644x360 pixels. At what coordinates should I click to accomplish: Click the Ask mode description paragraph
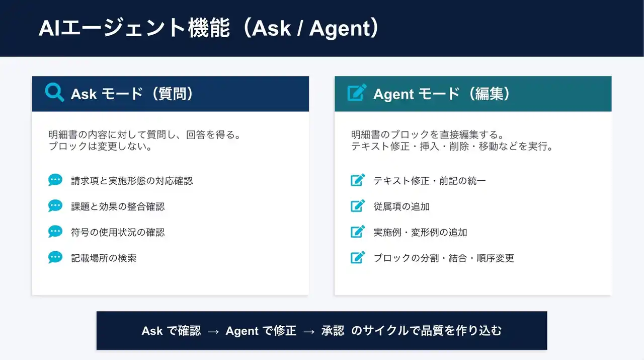click(x=144, y=141)
